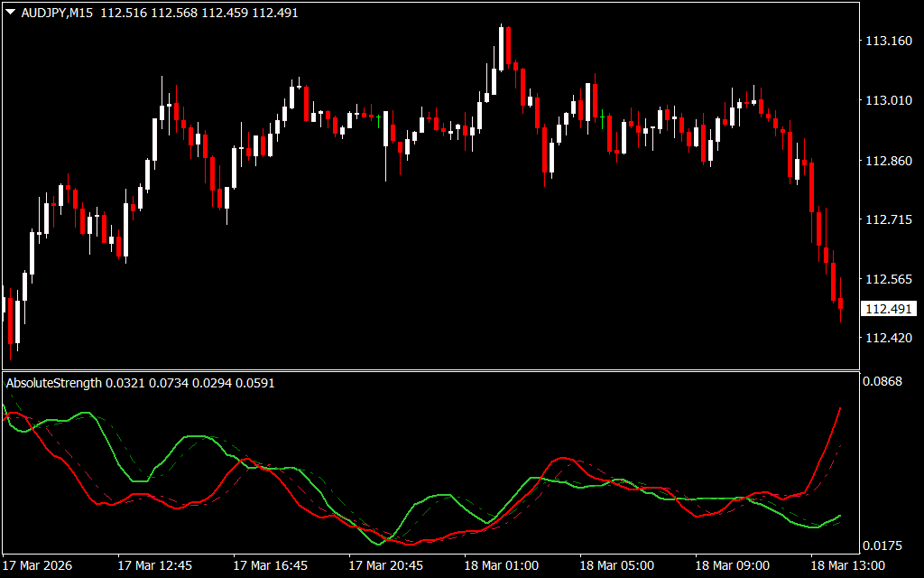Click the 18 Mar 05:00 time marker
The image size is (924, 578).
click(616, 565)
